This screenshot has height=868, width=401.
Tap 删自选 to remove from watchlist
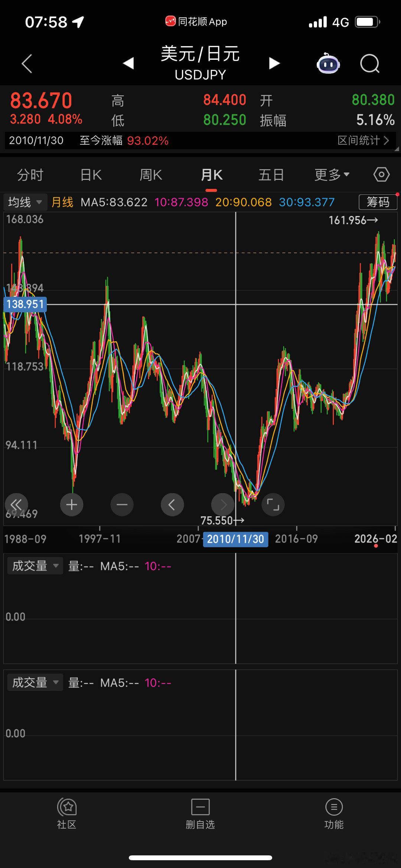point(200,814)
